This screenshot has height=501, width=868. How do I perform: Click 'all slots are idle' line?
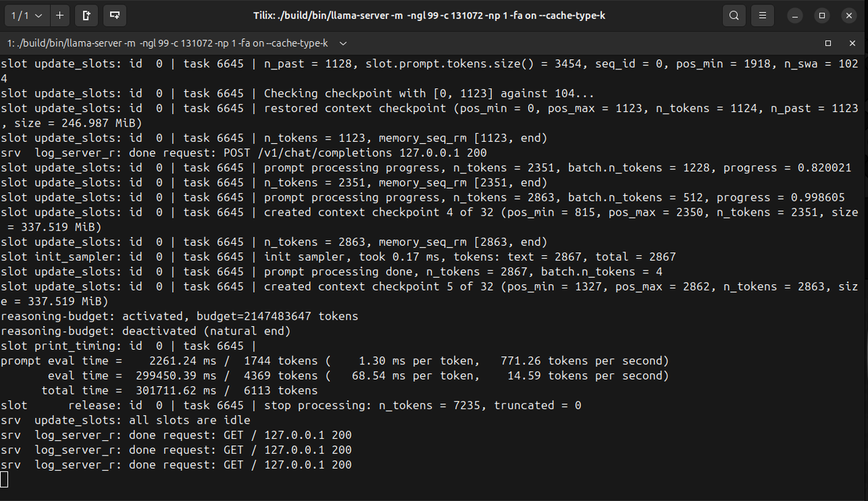[191, 419]
